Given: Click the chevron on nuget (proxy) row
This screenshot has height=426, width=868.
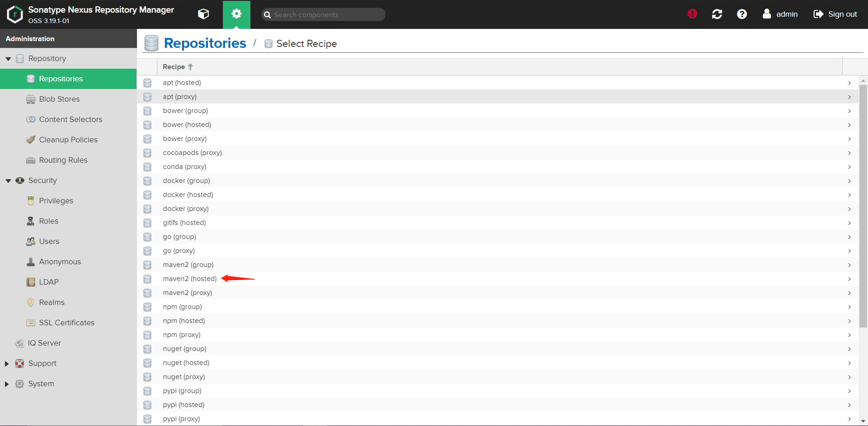Looking at the screenshot, I should point(849,377).
